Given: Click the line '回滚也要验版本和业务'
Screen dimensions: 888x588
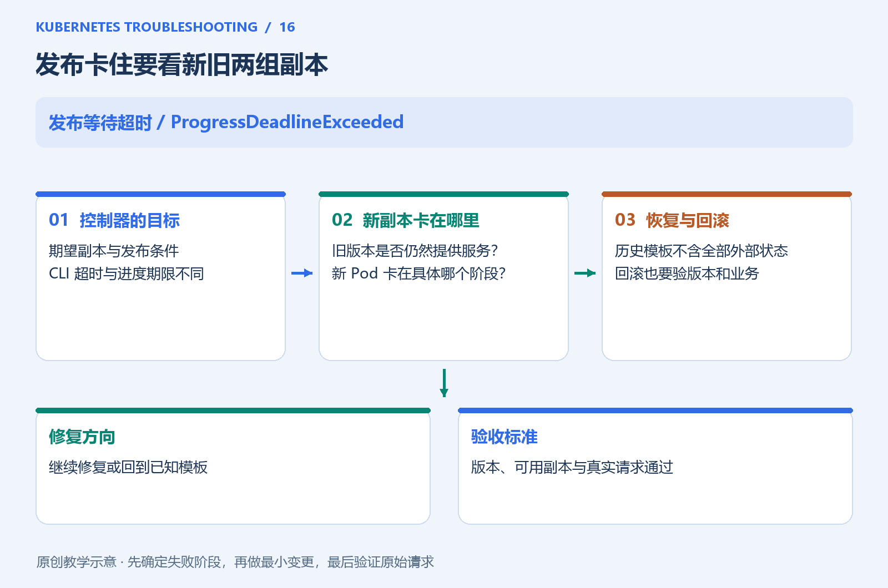Looking at the screenshot, I should point(687,273).
